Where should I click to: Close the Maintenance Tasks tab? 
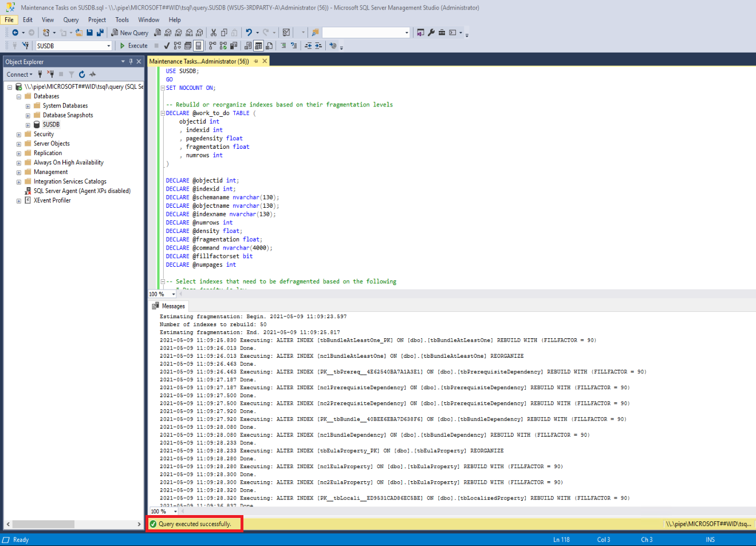[x=265, y=61]
